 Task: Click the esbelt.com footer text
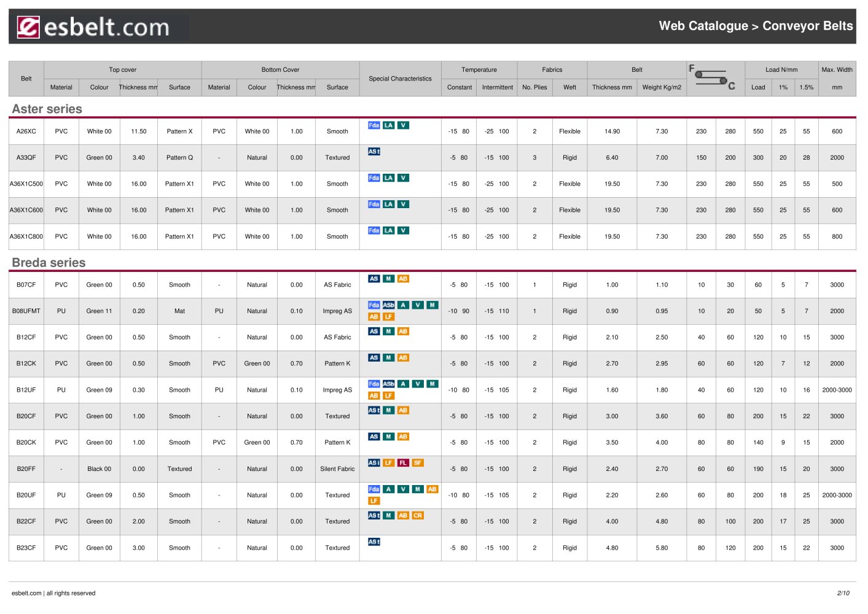point(26,593)
